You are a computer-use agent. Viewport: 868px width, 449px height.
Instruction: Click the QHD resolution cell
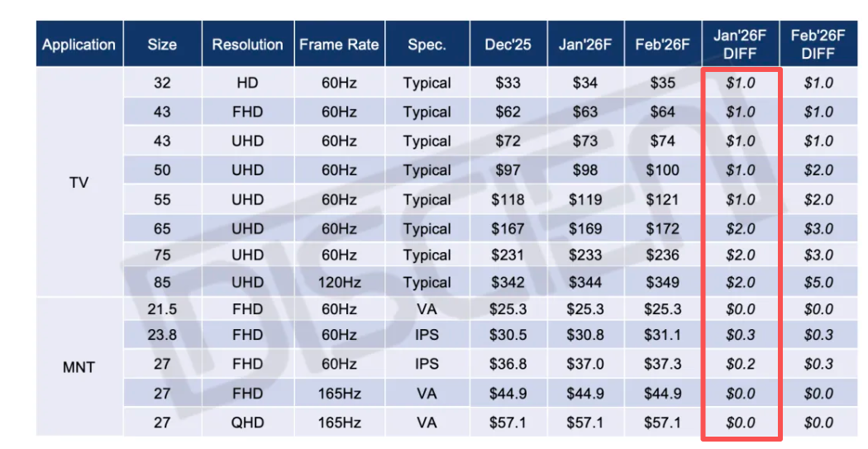[x=247, y=423]
